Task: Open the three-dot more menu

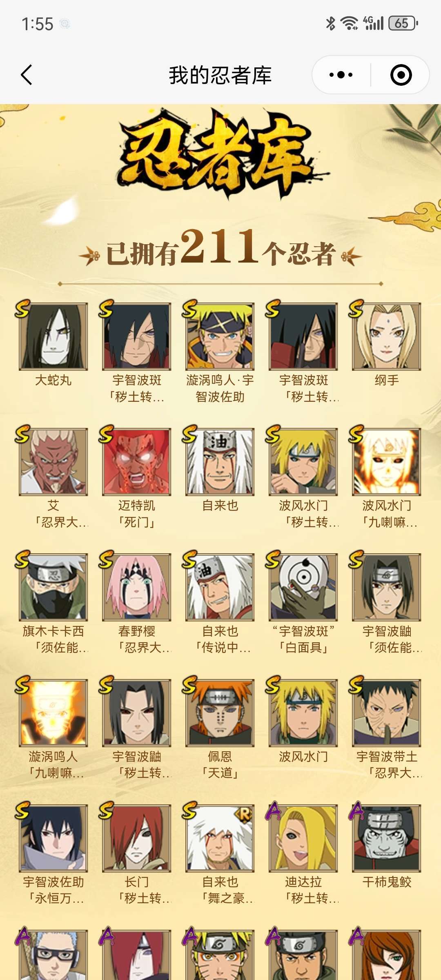Action: point(341,75)
